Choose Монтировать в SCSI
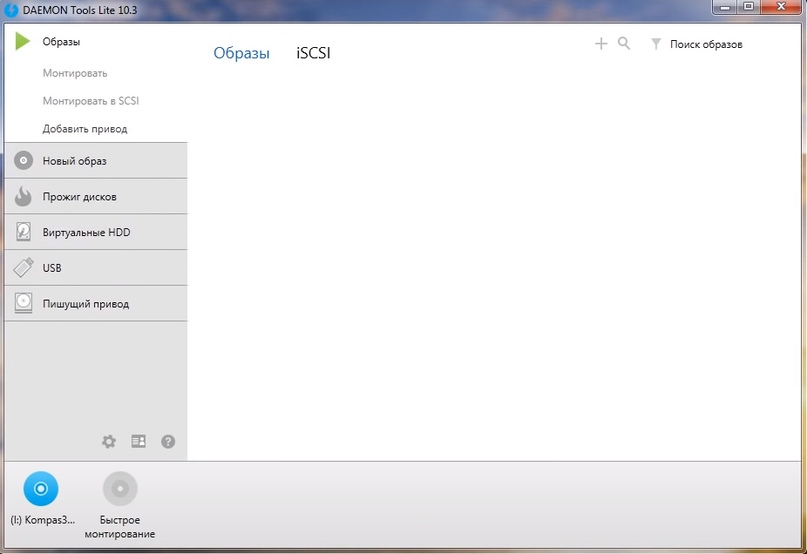 coord(91,101)
